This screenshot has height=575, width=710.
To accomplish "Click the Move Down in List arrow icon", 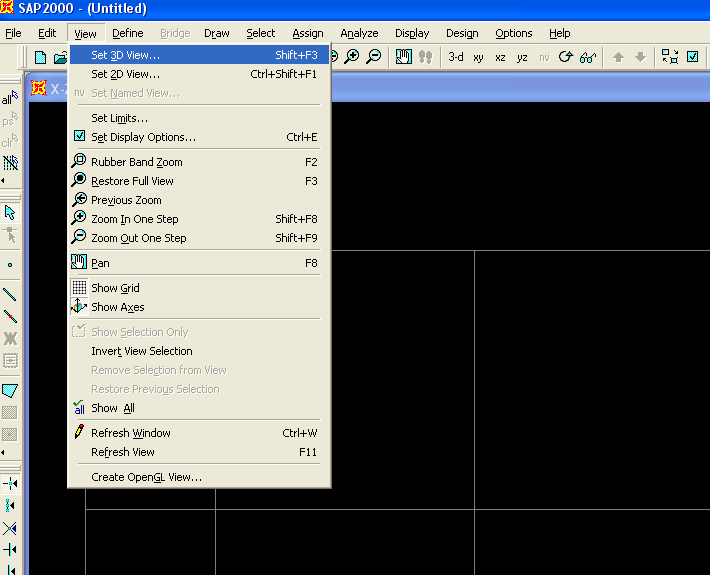I will click(x=640, y=57).
